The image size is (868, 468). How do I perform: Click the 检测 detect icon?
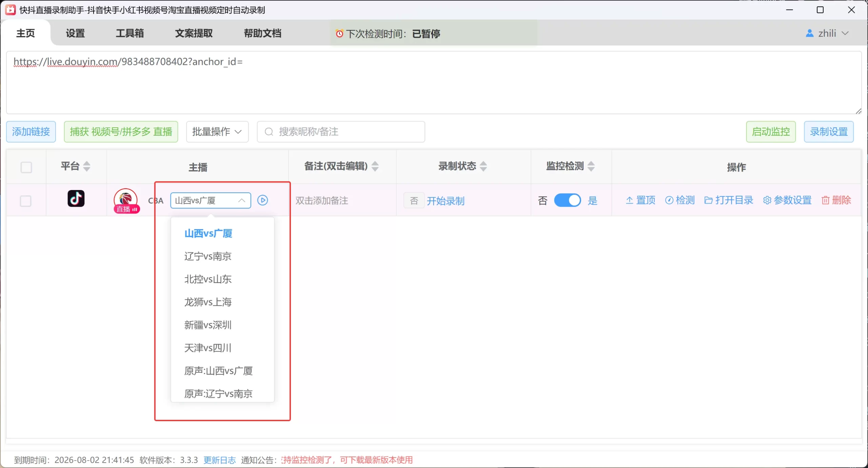point(669,200)
